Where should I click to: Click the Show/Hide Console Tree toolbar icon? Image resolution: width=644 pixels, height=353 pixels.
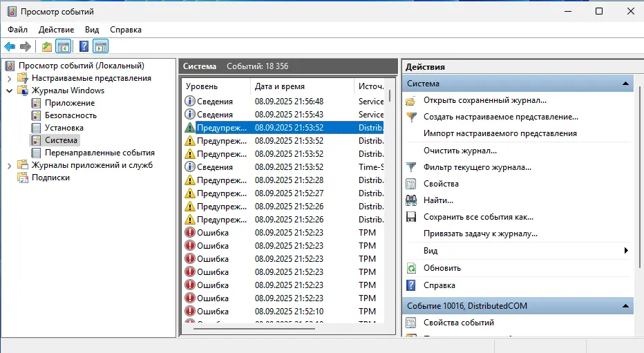point(64,46)
